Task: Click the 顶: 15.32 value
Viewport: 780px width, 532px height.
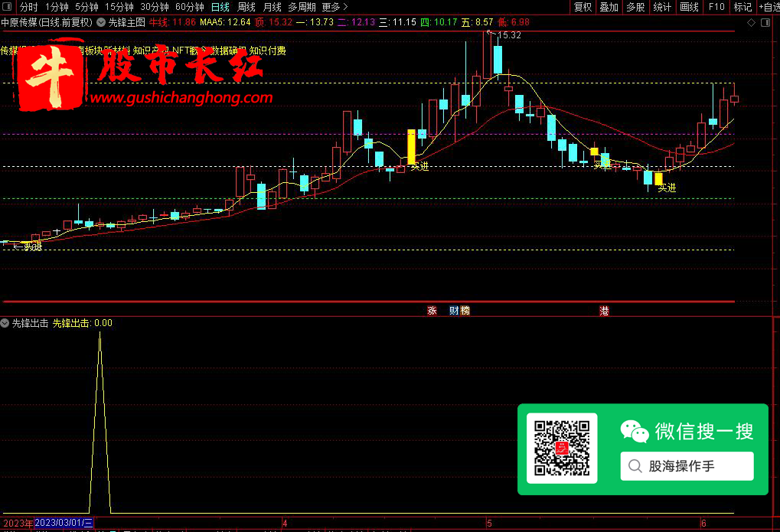Action: (x=273, y=22)
